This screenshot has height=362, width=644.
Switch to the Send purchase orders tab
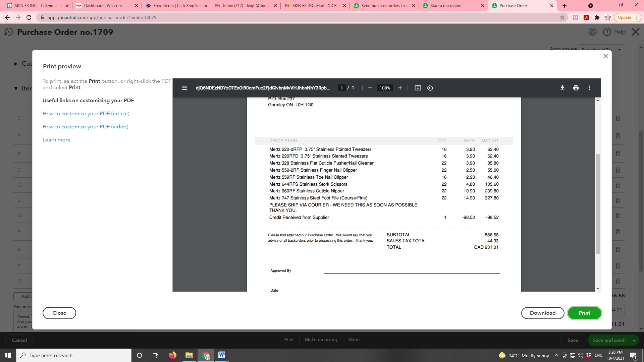[385, 6]
